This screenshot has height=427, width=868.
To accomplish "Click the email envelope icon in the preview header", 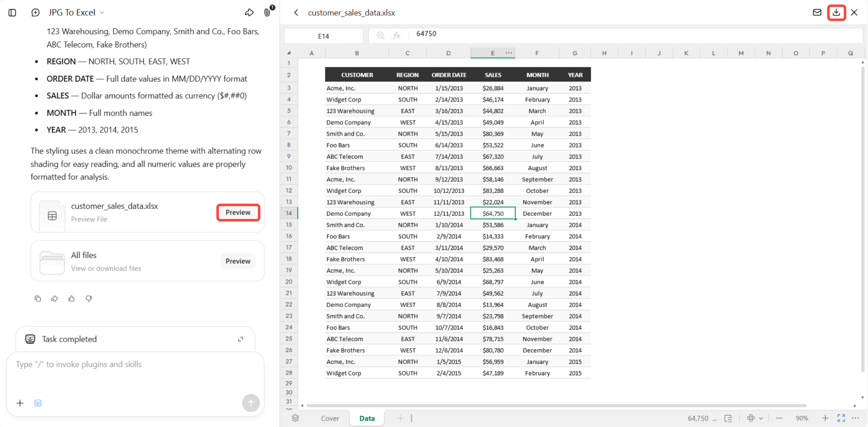I will tap(817, 13).
